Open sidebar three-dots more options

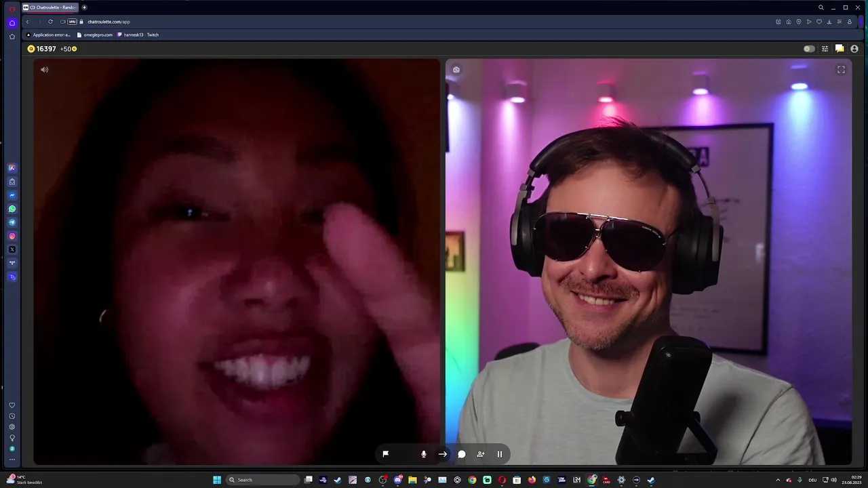[12, 460]
